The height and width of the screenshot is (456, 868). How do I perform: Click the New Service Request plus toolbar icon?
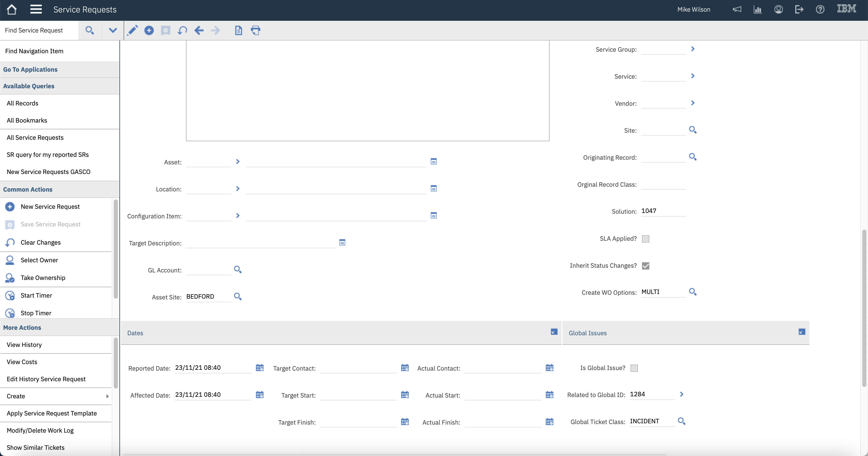pyautogui.click(x=149, y=30)
